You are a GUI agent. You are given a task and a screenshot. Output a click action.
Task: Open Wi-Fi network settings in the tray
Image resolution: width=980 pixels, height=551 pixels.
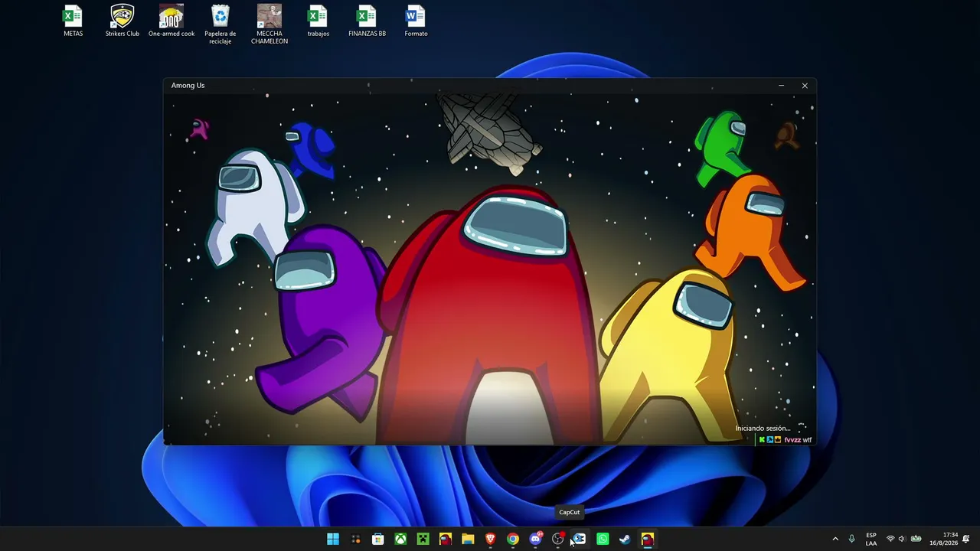[x=890, y=539]
